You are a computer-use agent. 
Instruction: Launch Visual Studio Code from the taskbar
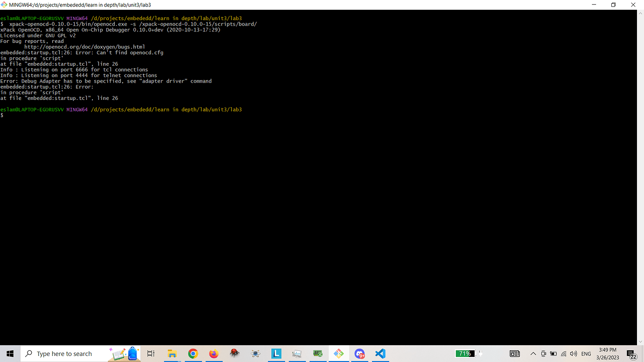pyautogui.click(x=380, y=354)
